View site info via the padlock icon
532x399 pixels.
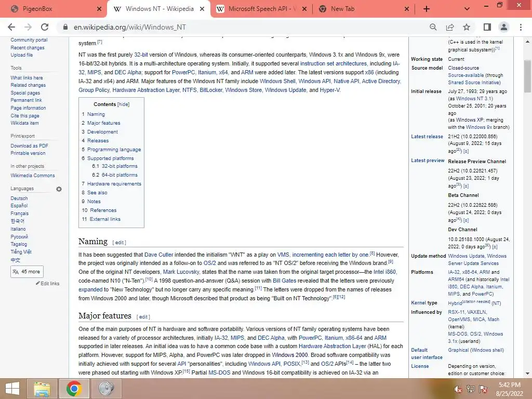65,27
